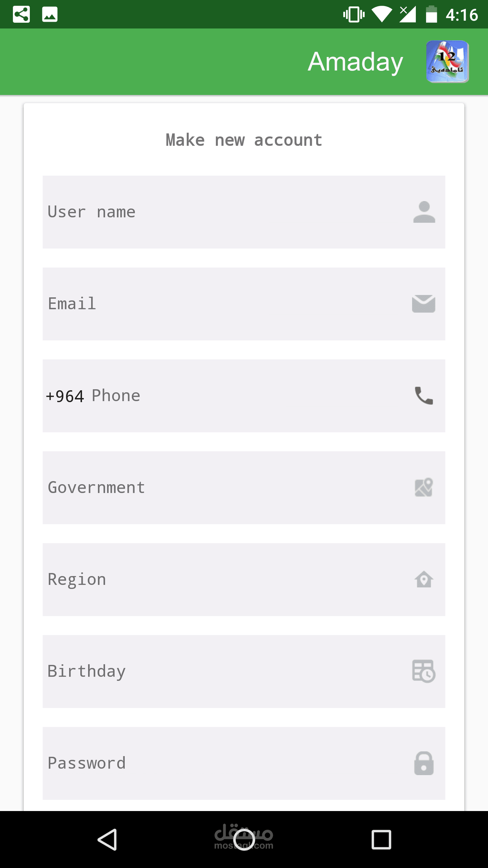Tap the Region home location icon
This screenshot has width=488, height=868.
pyautogui.click(x=424, y=579)
